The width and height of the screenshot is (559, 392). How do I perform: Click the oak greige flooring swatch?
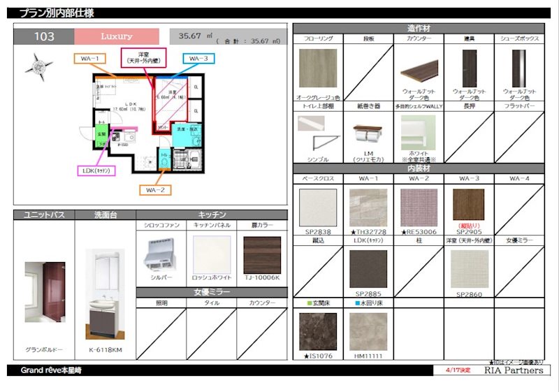tap(318, 68)
